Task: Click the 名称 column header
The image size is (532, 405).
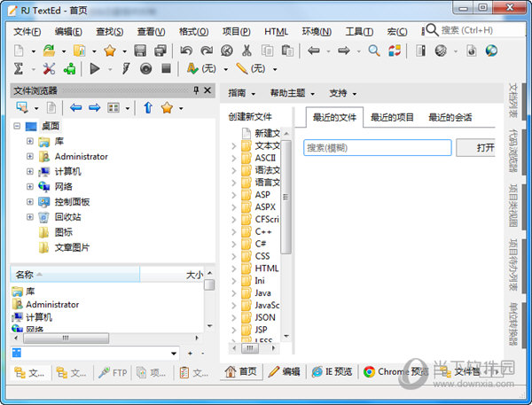Action: click(x=75, y=274)
